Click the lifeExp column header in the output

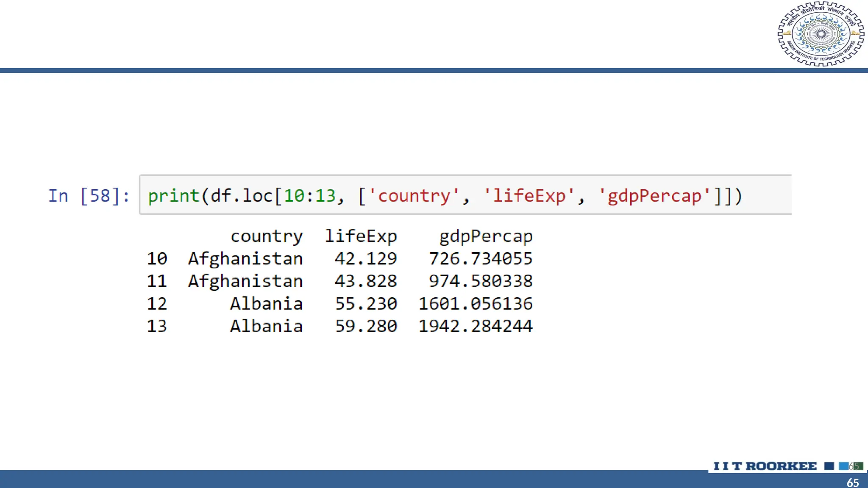click(x=361, y=236)
